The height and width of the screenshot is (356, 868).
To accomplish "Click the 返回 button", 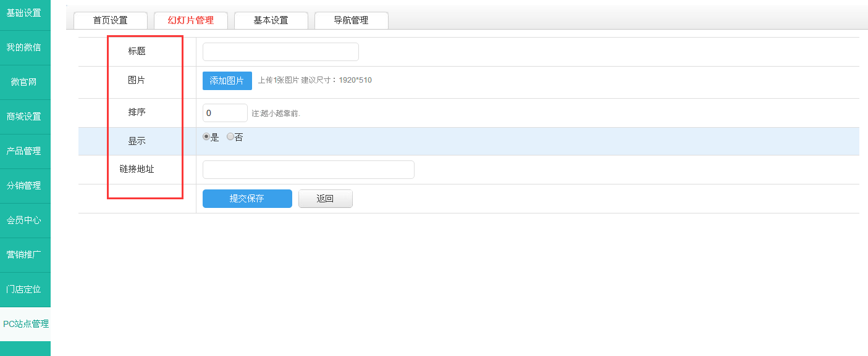I will click(x=325, y=199).
